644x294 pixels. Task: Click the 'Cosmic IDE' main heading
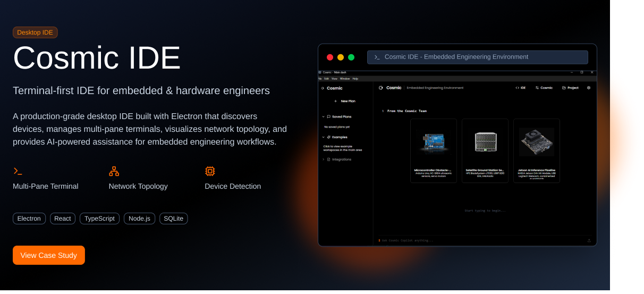coord(97,57)
